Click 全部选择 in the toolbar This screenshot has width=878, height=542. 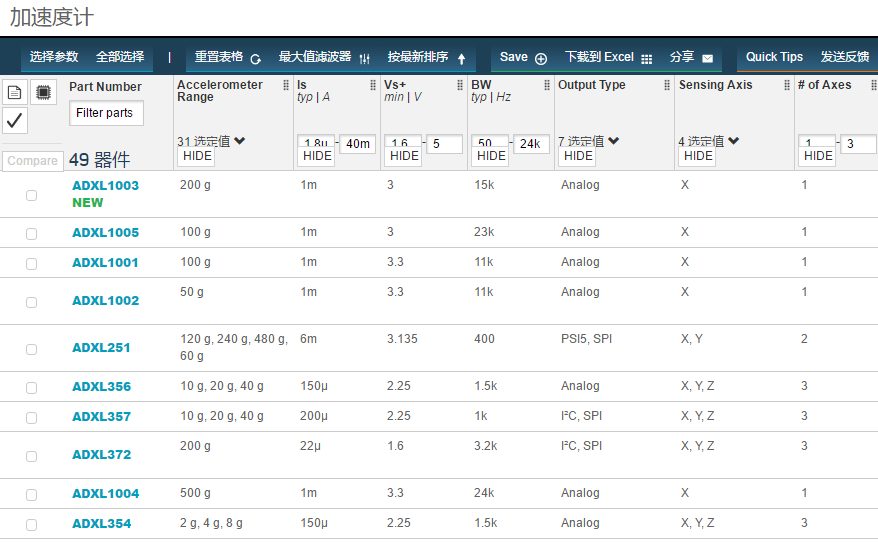pos(120,57)
